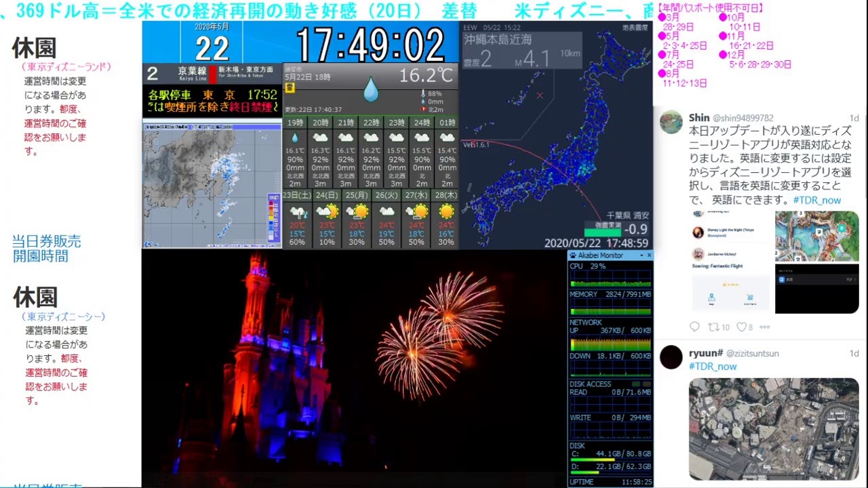This screenshot has height=488, width=868.
Task: Click the CPU 29% usage graph
Action: click(x=610, y=279)
